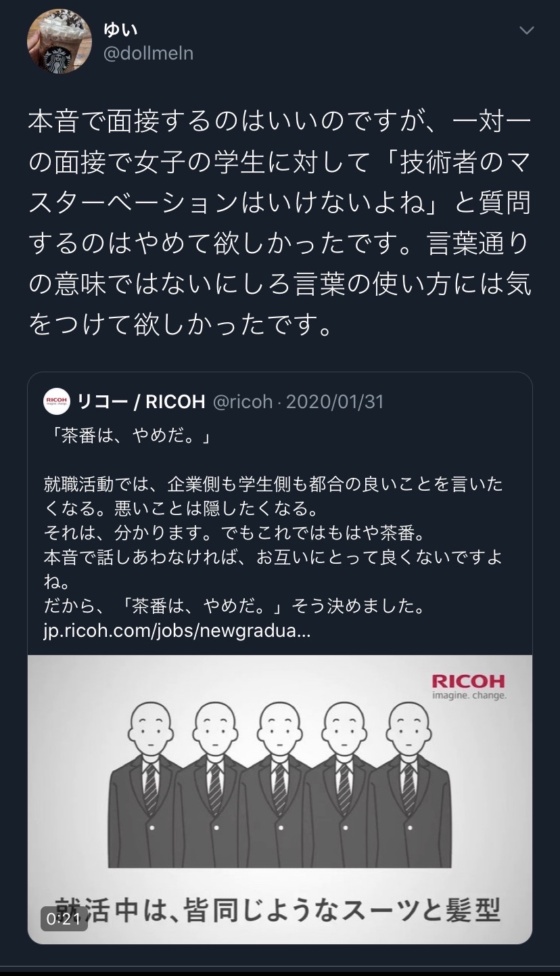The height and width of the screenshot is (976, 560).
Task: Open the jp.ricoh.com/jobs/newgradua... link
Action: click(177, 631)
